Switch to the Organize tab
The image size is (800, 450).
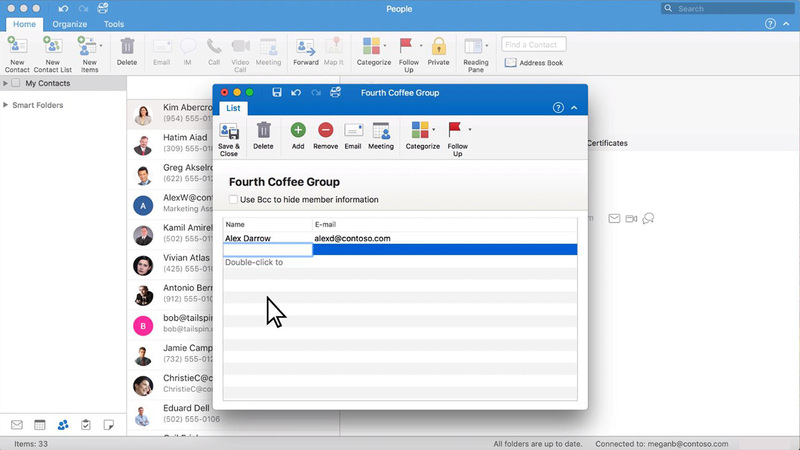pyautogui.click(x=70, y=24)
